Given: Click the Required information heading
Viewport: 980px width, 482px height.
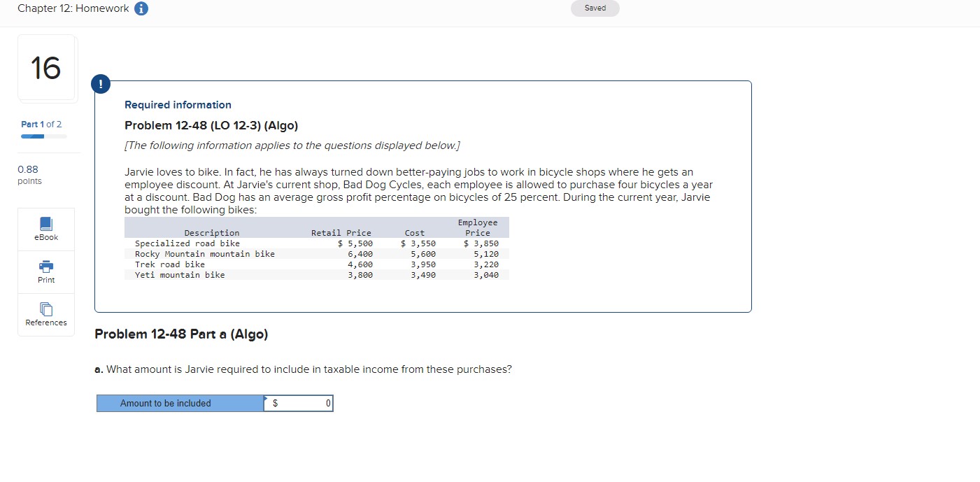Looking at the screenshot, I should coord(178,105).
